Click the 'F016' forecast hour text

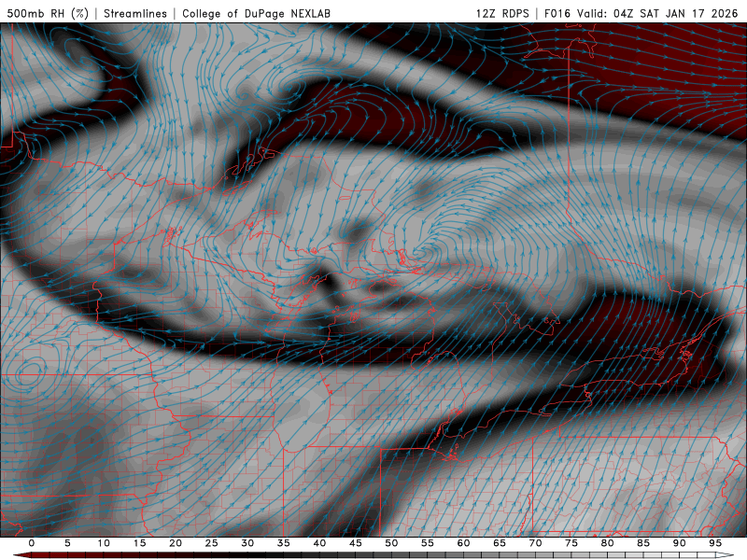[x=557, y=13]
